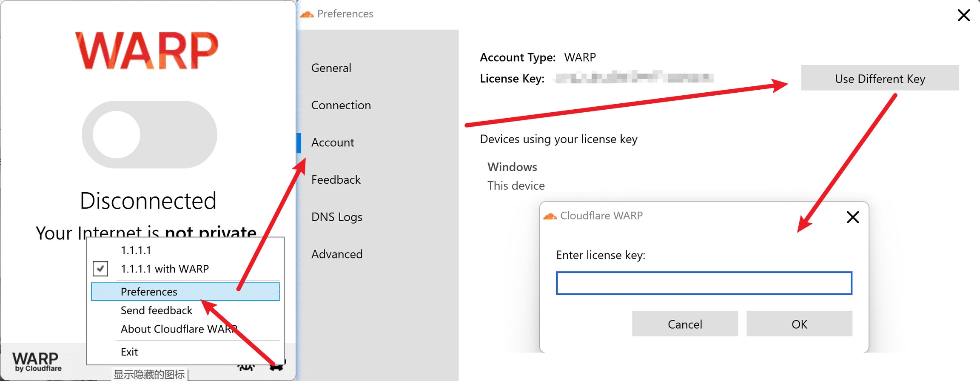Switch to the Connection preferences tab
The height and width of the screenshot is (381, 980).
pyautogui.click(x=341, y=105)
